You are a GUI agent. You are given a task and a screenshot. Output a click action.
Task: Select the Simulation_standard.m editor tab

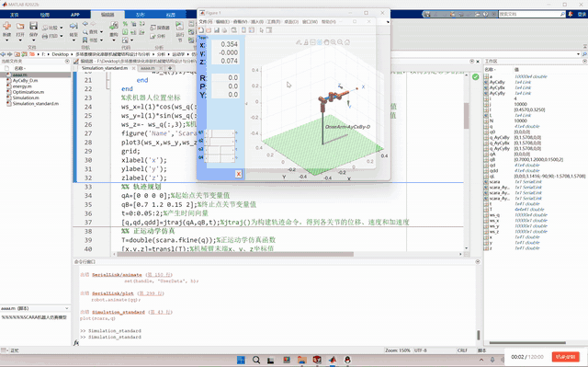point(105,68)
